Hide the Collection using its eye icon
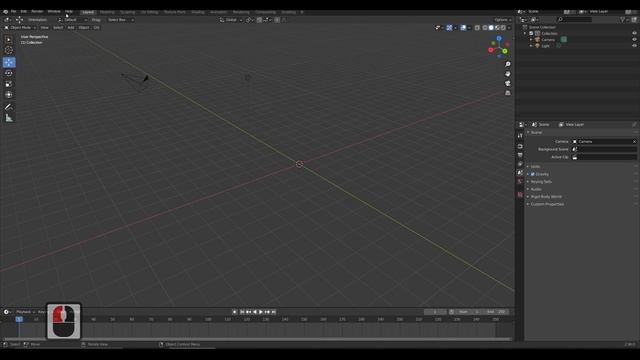 [634, 33]
